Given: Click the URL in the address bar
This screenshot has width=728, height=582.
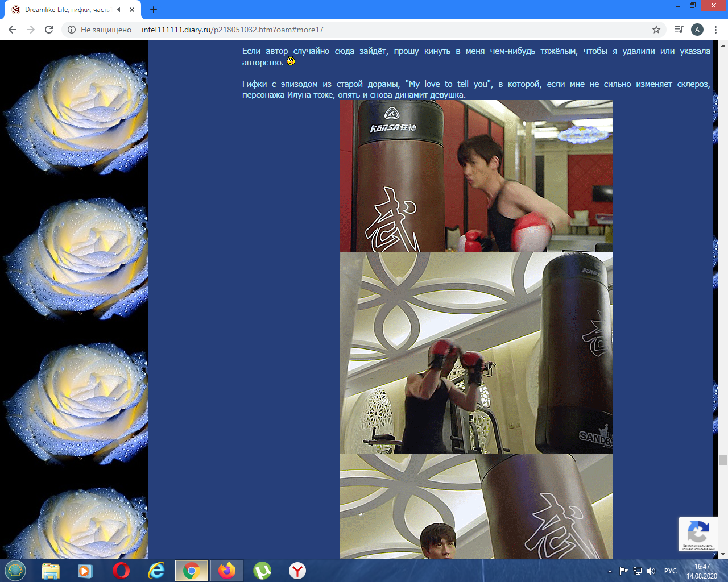Looking at the screenshot, I should click(232, 30).
